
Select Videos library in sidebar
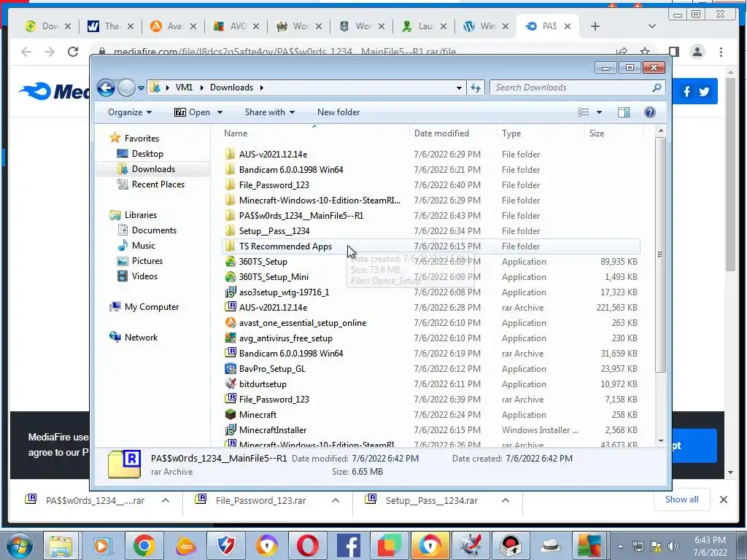pos(137,276)
